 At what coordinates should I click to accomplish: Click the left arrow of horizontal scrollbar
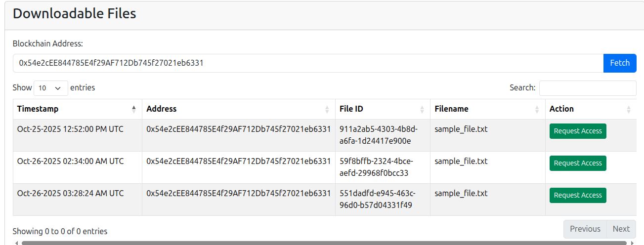click(16, 243)
